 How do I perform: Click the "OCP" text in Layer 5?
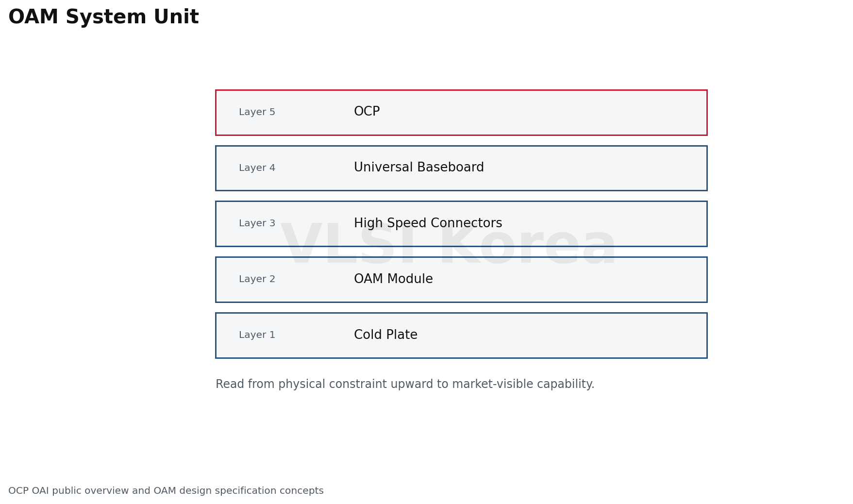click(367, 112)
